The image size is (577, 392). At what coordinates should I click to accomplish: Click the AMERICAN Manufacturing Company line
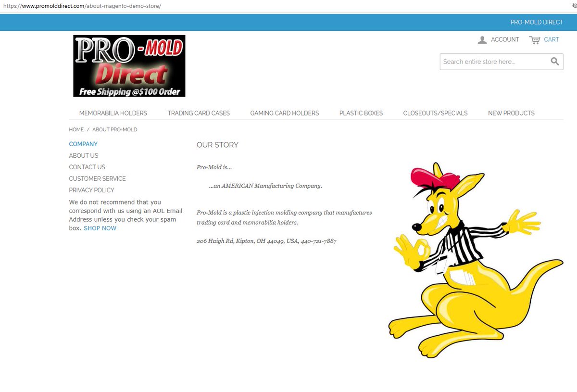265,186
